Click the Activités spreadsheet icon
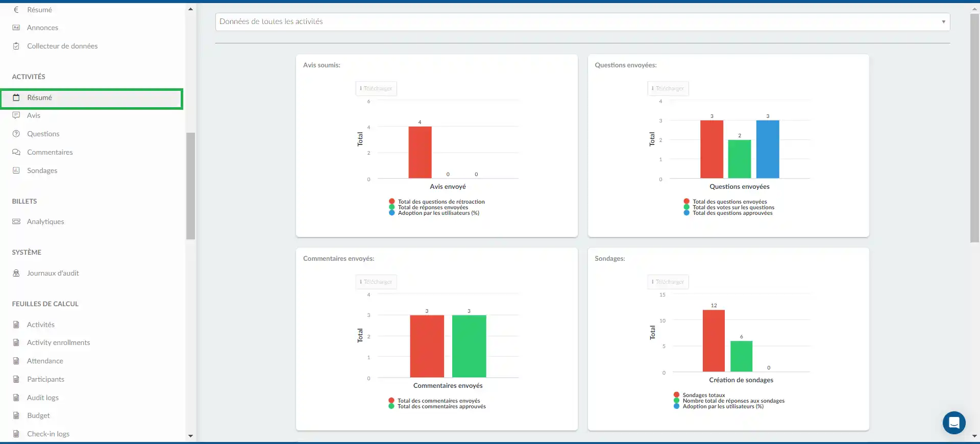 point(16,325)
